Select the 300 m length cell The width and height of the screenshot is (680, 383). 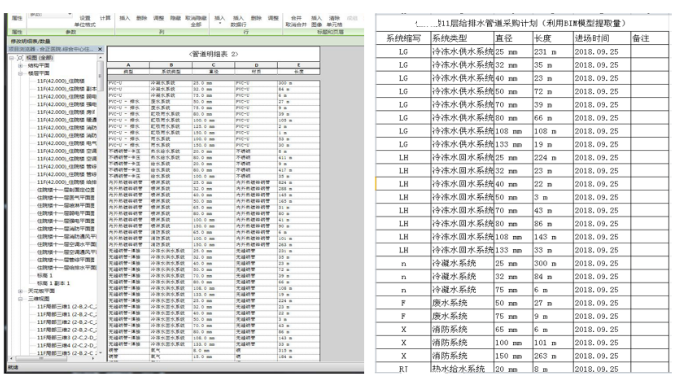tap(553, 263)
